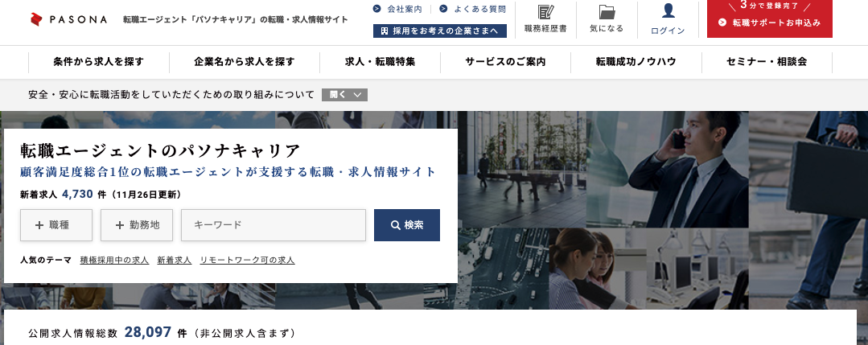
Task: Open 条件から求人を探す menu
Action: pos(98,62)
